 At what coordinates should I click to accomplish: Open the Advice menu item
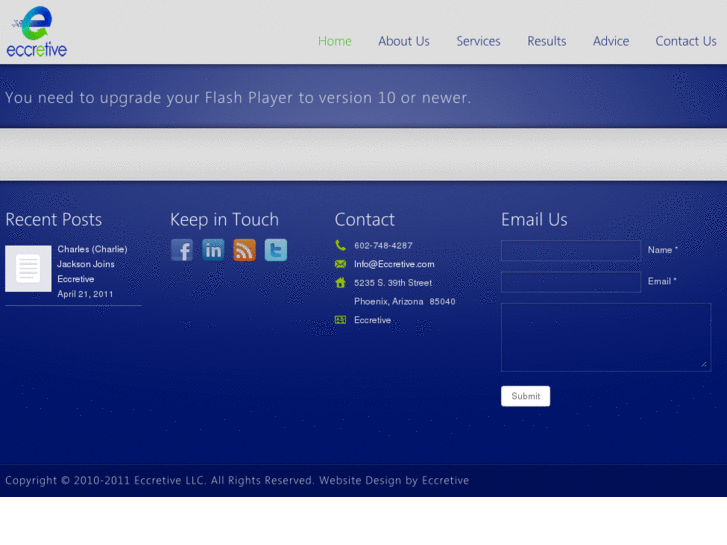click(611, 41)
